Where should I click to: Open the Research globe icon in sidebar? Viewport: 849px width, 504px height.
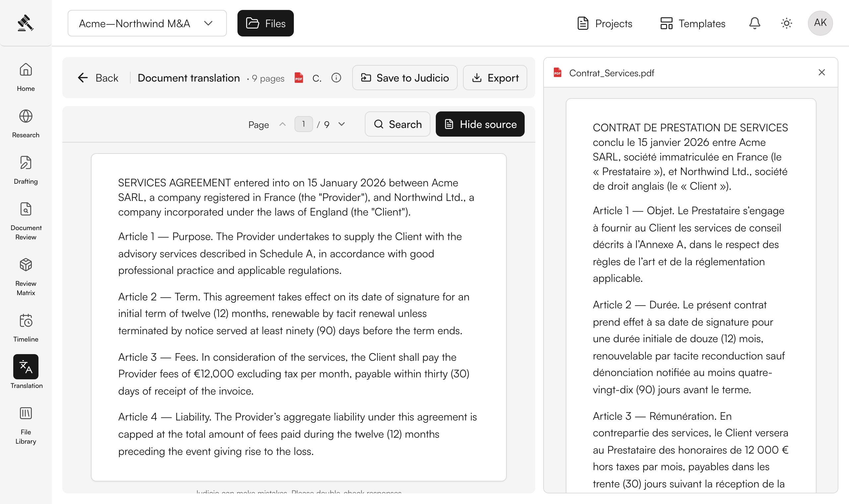26,116
